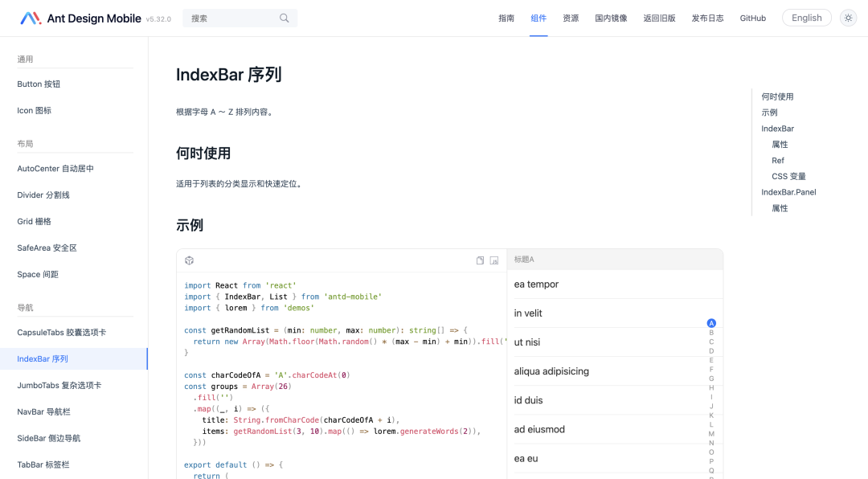Select index letter E in the demo index bar

tap(711, 360)
